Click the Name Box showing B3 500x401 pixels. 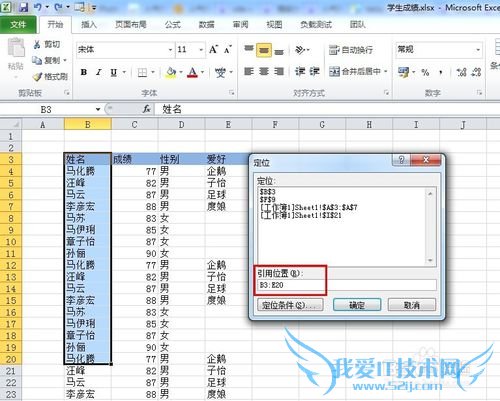[x=46, y=109]
